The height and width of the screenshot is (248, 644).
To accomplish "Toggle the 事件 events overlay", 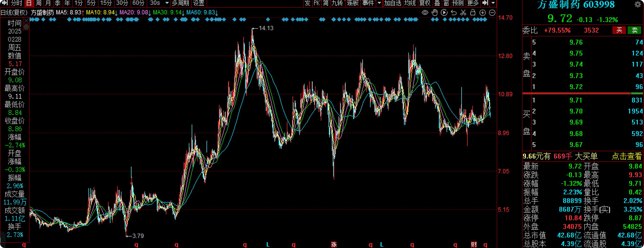I will [x=368, y=3].
